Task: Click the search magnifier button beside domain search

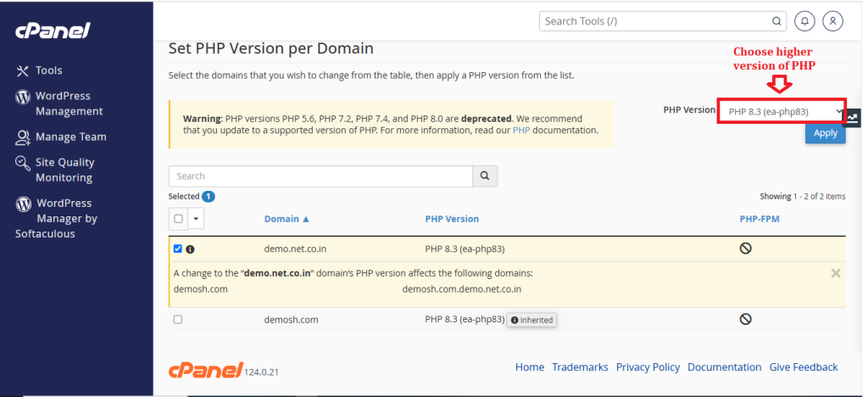Action: [x=485, y=176]
